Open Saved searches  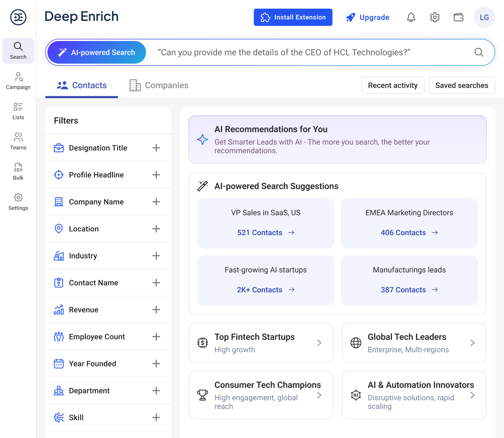(462, 86)
